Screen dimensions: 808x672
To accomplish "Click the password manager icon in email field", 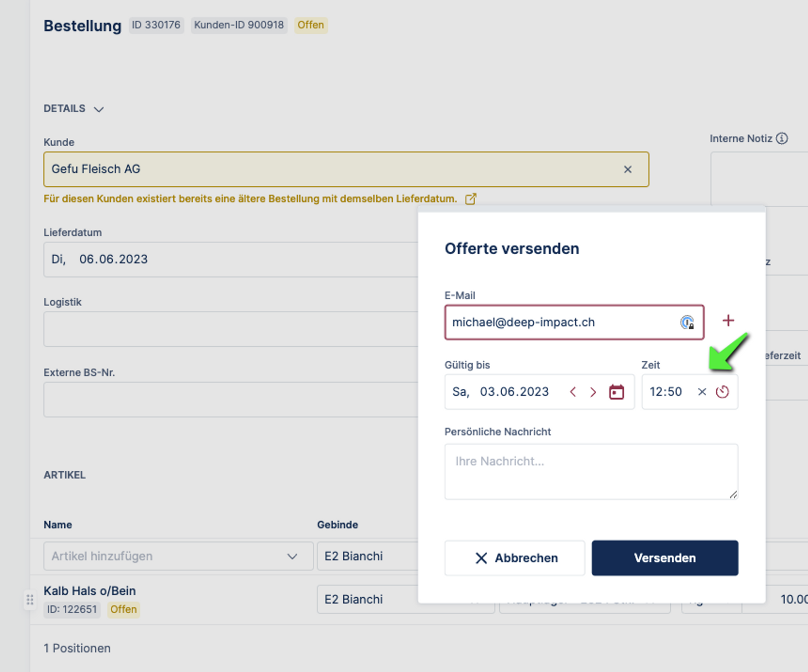I will click(x=687, y=322).
